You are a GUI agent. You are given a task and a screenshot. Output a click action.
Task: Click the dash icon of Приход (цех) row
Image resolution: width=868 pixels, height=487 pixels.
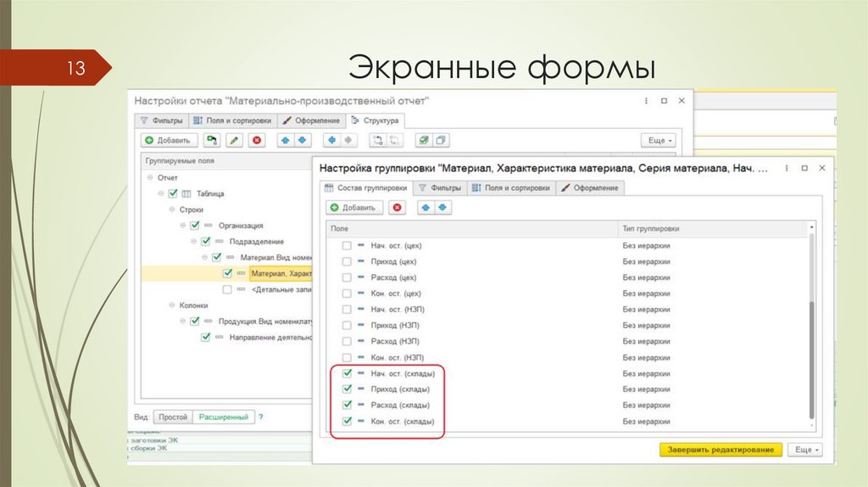pos(361,261)
